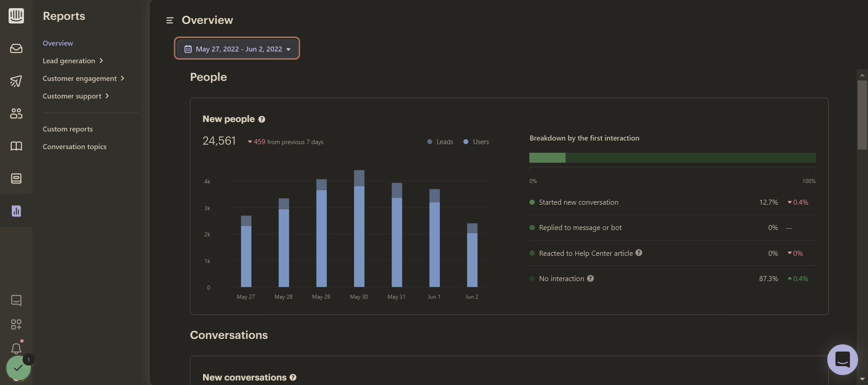Click help icon next to New conversations

click(293, 377)
